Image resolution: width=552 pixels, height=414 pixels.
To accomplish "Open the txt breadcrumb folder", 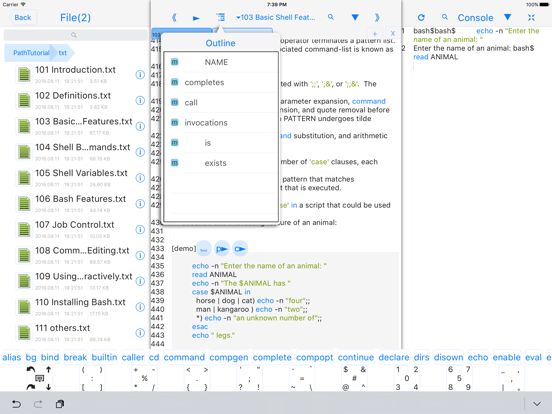I will click(63, 53).
